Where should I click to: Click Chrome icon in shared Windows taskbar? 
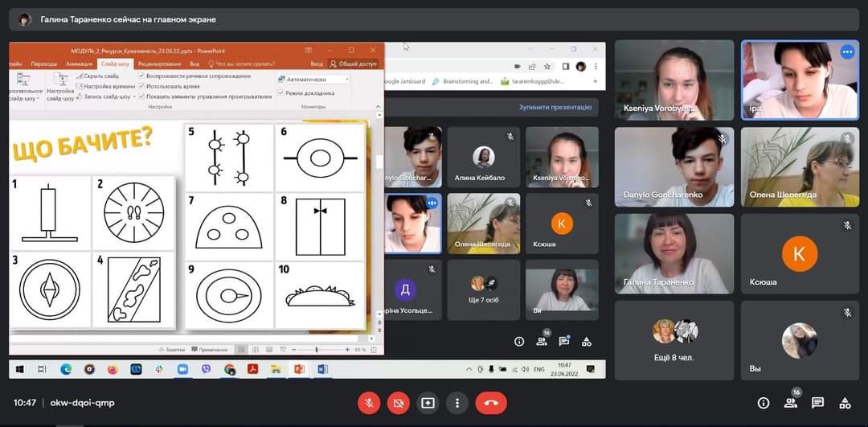click(x=230, y=369)
